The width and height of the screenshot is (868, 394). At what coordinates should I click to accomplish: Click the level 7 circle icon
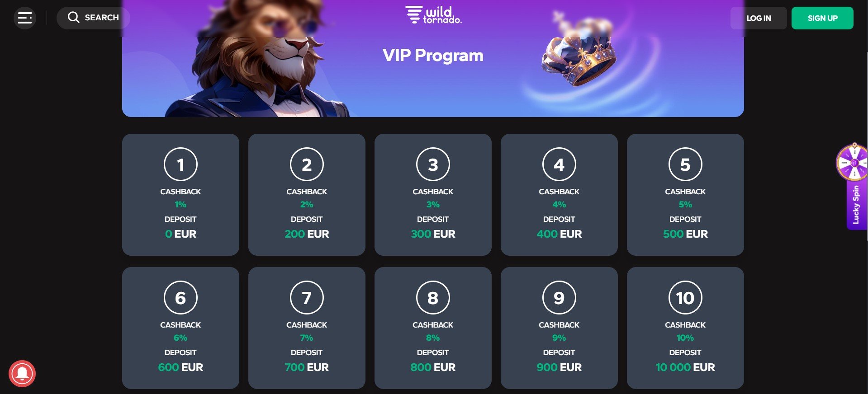coord(307,298)
